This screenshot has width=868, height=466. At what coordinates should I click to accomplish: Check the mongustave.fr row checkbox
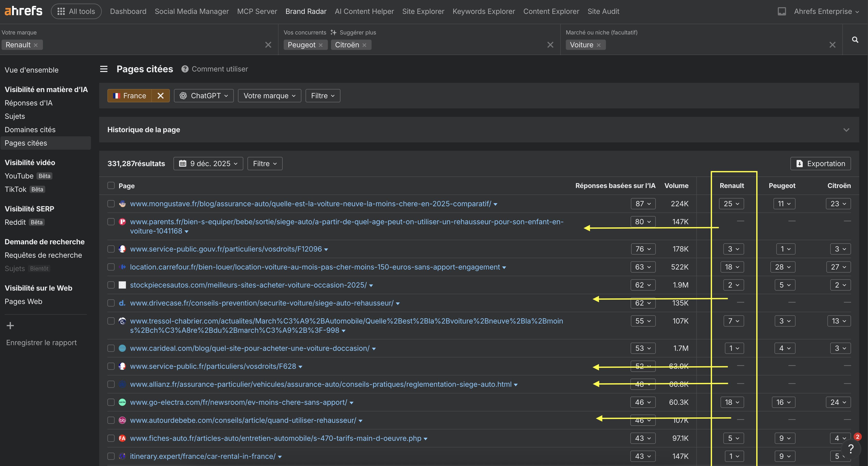pos(111,204)
